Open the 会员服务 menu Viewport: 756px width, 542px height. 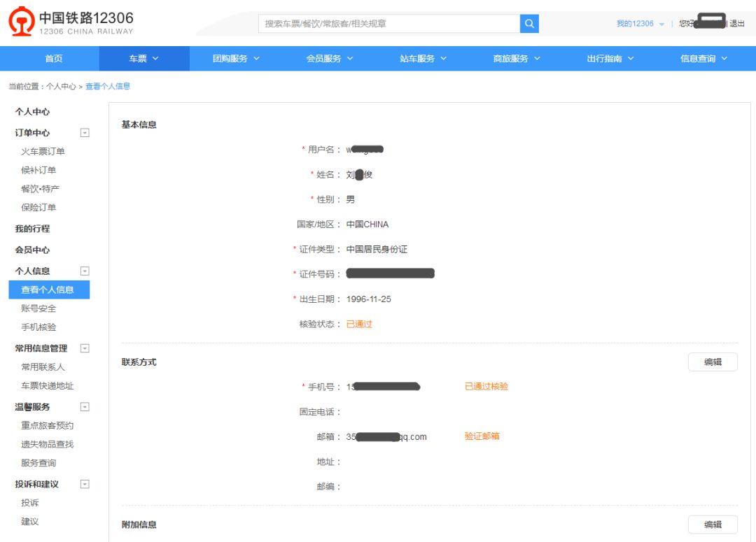point(329,58)
